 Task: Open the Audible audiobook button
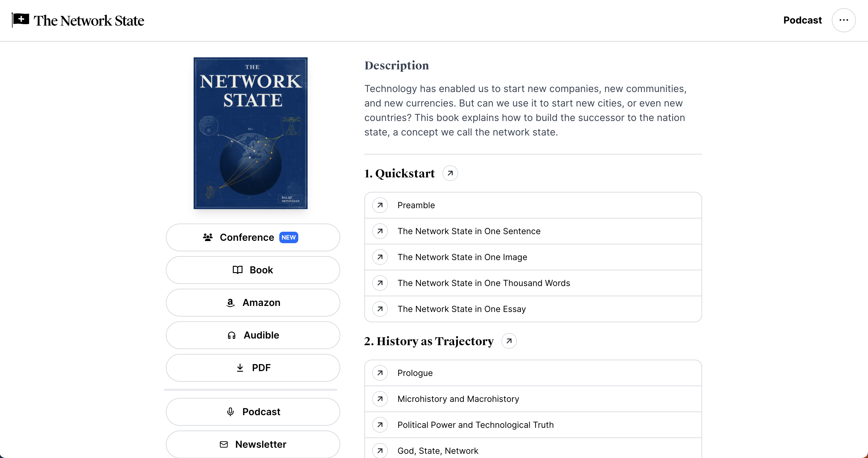(253, 335)
